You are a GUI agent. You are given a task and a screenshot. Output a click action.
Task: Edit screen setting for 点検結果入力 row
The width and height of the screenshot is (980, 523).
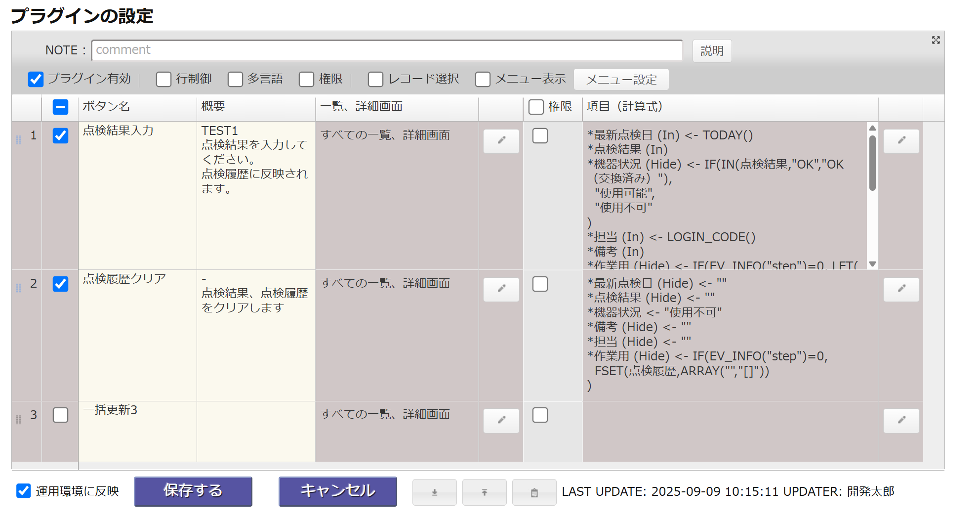501,141
